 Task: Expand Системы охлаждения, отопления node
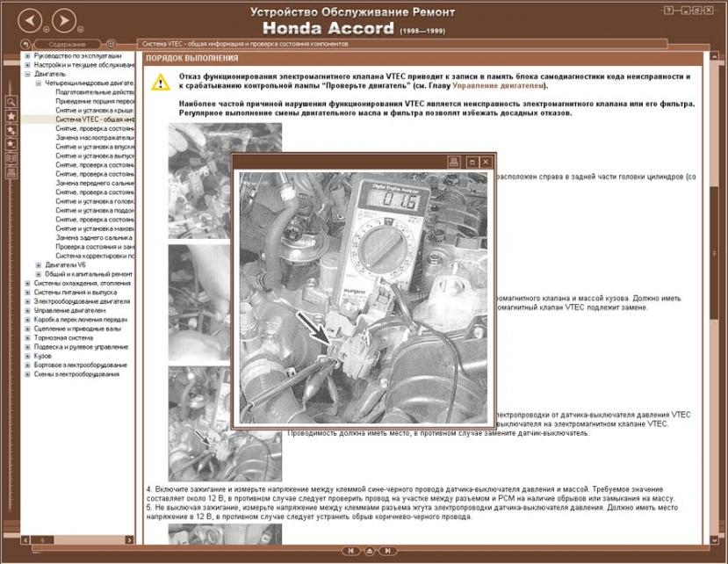(27, 283)
